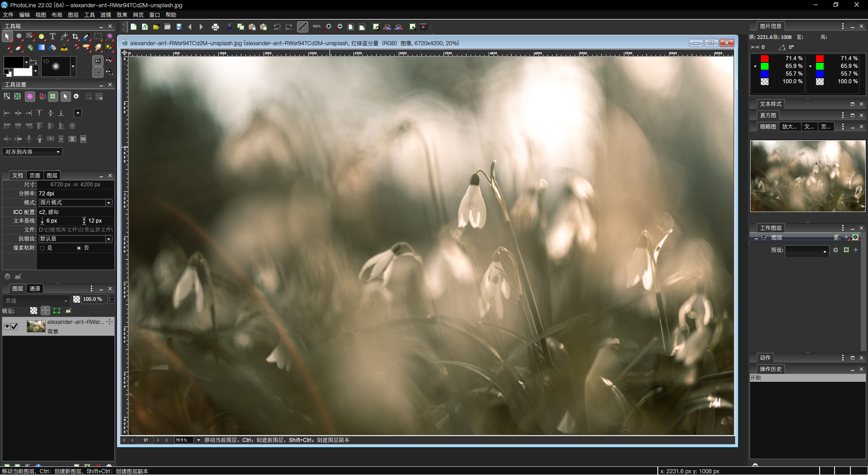Click the scissors cut icon on the toolbar
The width and height of the screenshot is (868, 475).
click(x=229, y=27)
